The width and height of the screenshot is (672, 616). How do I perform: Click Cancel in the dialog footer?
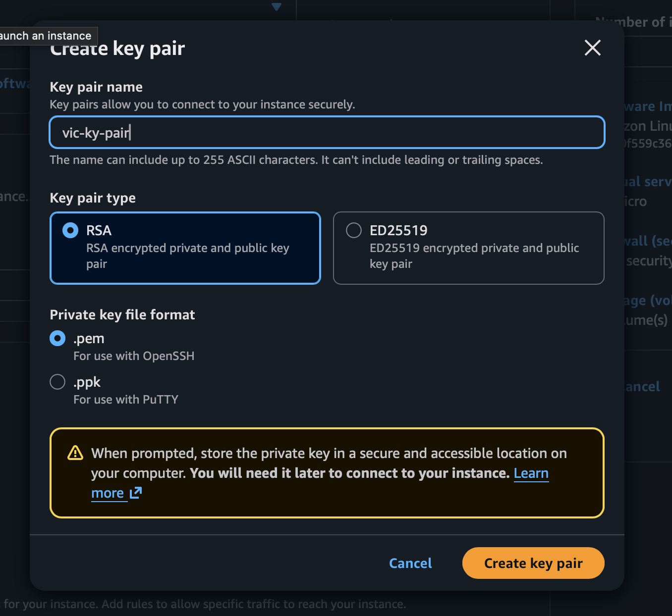(x=410, y=563)
